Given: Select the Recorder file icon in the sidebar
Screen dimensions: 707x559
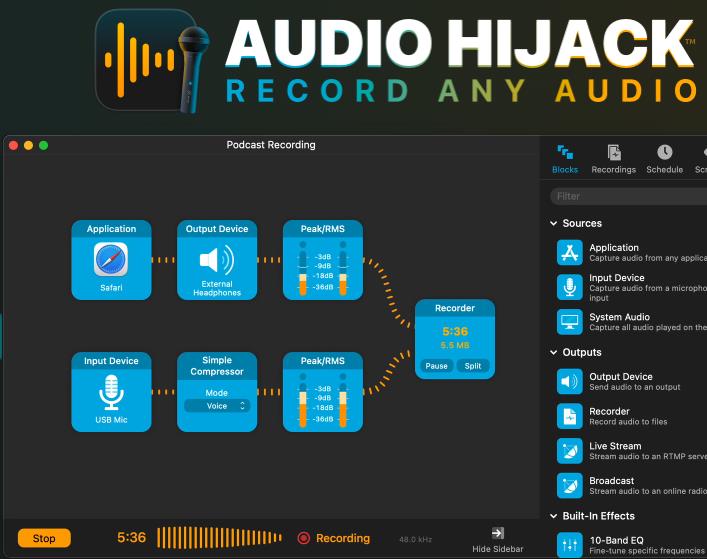Looking at the screenshot, I should [x=569, y=416].
